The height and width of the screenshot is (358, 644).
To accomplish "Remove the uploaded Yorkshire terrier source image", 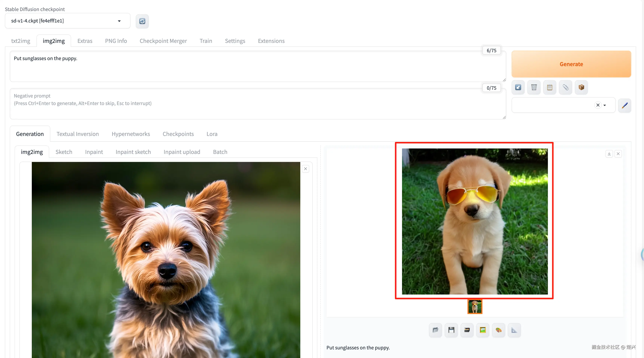I will 305,169.
